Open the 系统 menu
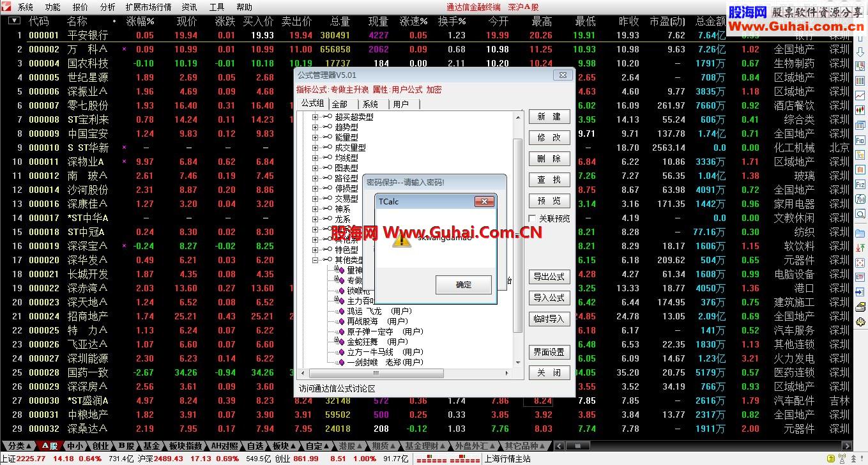Image resolution: width=868 pixels, height=465 pixels. 26,7
